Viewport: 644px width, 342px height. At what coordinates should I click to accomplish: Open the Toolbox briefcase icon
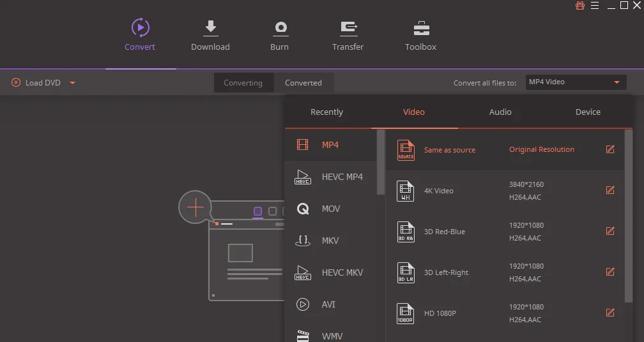click(x=422, y=28)
